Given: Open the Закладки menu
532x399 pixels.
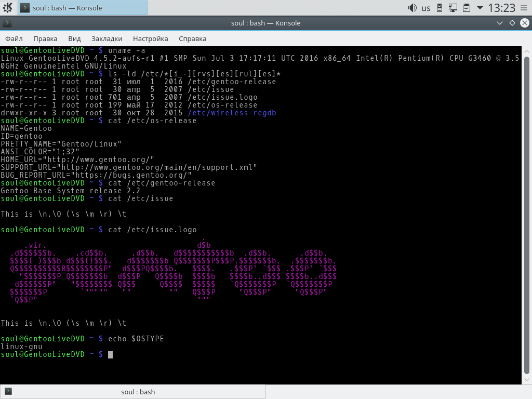Looking at the screenshot, I should [107, 38].
